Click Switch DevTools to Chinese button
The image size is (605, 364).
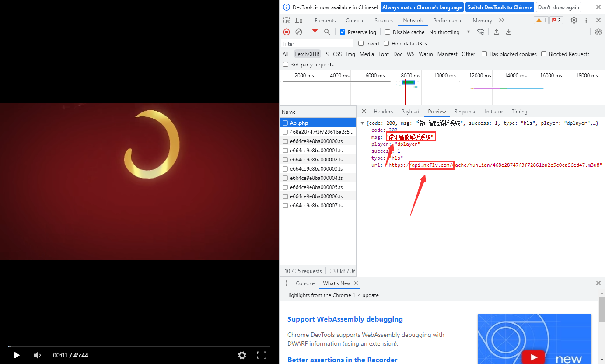coord(500,7)
